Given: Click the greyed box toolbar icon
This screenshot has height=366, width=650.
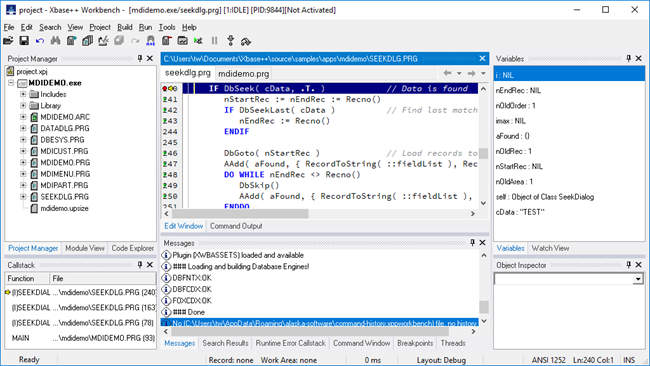Looking at the screenshot, I should [x=119, y=41].
